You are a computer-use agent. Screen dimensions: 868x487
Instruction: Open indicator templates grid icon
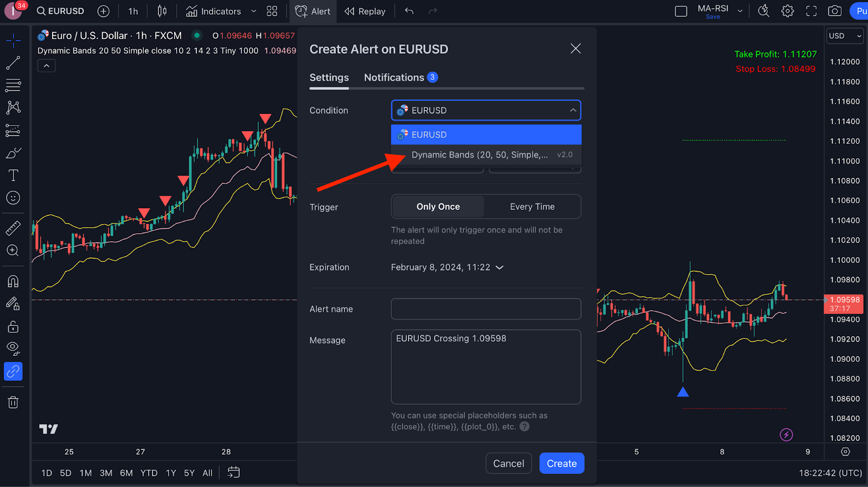(272, 11)
